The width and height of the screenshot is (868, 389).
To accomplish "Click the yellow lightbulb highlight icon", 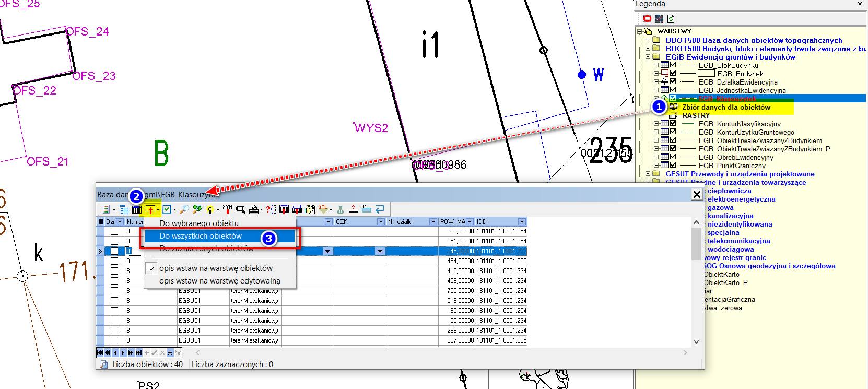I will (210, 209).
